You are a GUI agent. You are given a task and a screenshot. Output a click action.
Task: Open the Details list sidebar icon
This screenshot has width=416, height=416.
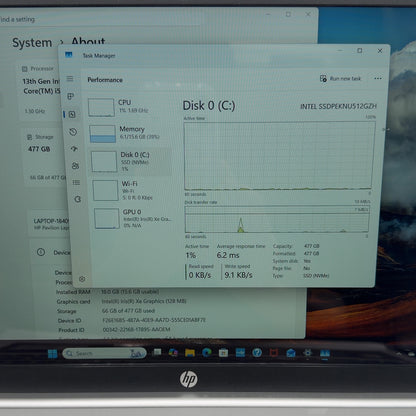click(x=76, y=182)
